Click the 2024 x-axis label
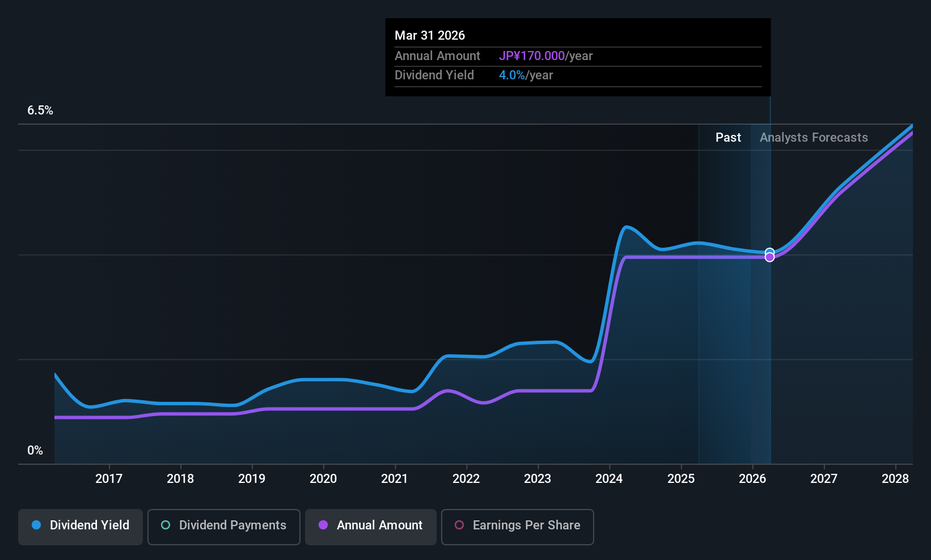The height and width of the screenshot is (560, 931). pos(609,479)
